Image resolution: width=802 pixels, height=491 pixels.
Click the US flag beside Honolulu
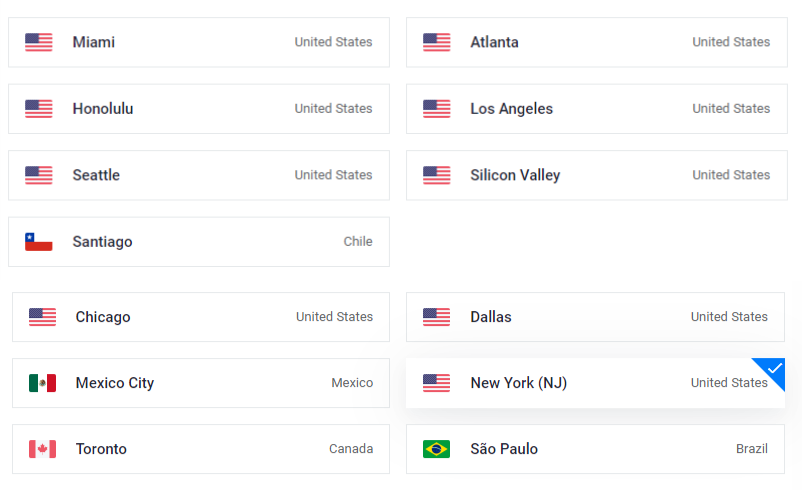39,108
